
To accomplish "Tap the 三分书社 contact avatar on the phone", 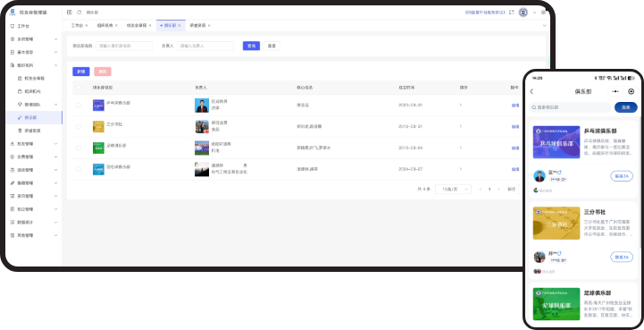I will coord(539,257).
